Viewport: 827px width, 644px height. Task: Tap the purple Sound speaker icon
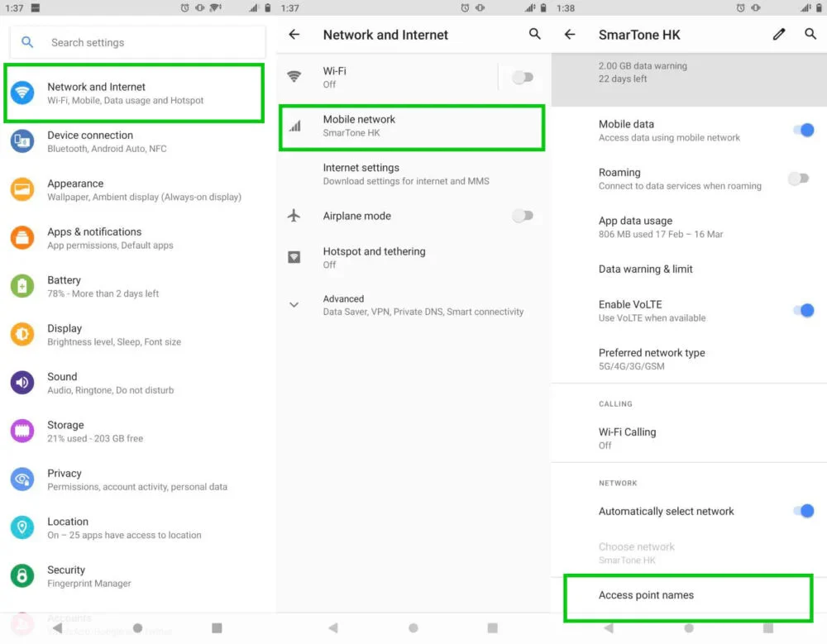[22, 383]
